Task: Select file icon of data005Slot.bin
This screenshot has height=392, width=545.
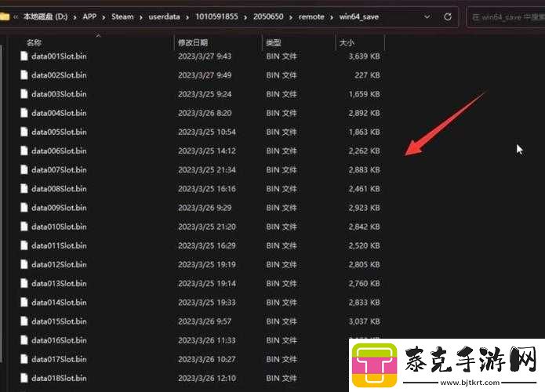Action: coord(24,132)
